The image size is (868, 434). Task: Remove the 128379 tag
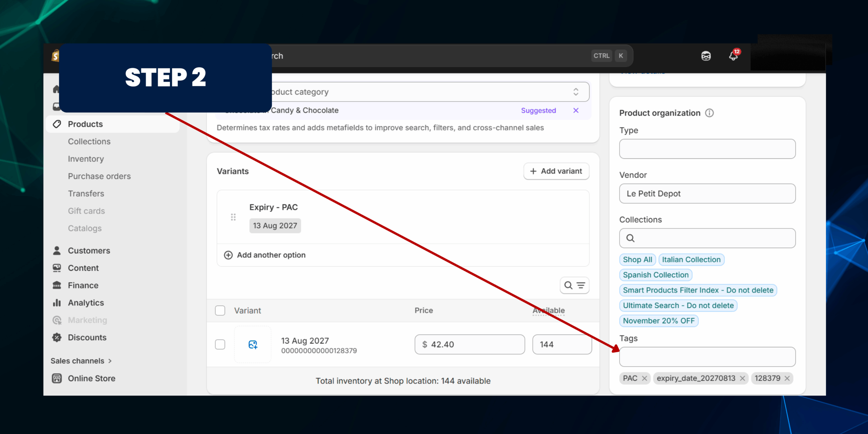tap(787, 378)
